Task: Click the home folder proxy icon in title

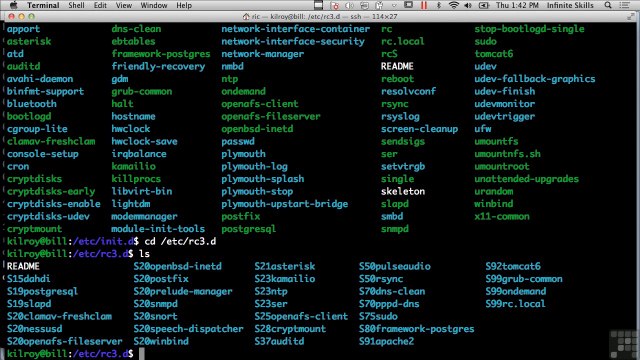Action: pyautogui.click(x=246, y=17)
